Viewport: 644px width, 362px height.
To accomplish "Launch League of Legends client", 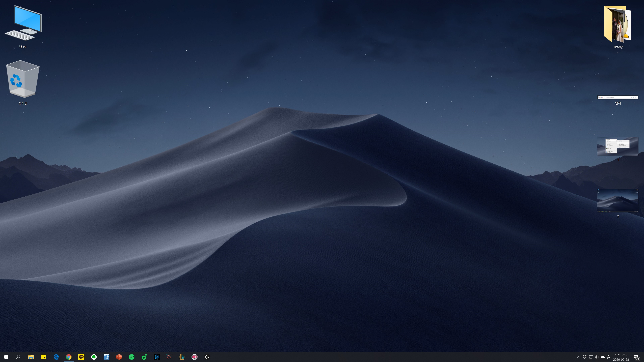I will 182,357.
